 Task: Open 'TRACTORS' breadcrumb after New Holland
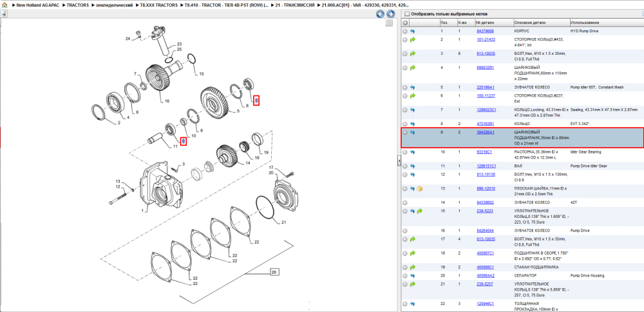coord(77,5)
